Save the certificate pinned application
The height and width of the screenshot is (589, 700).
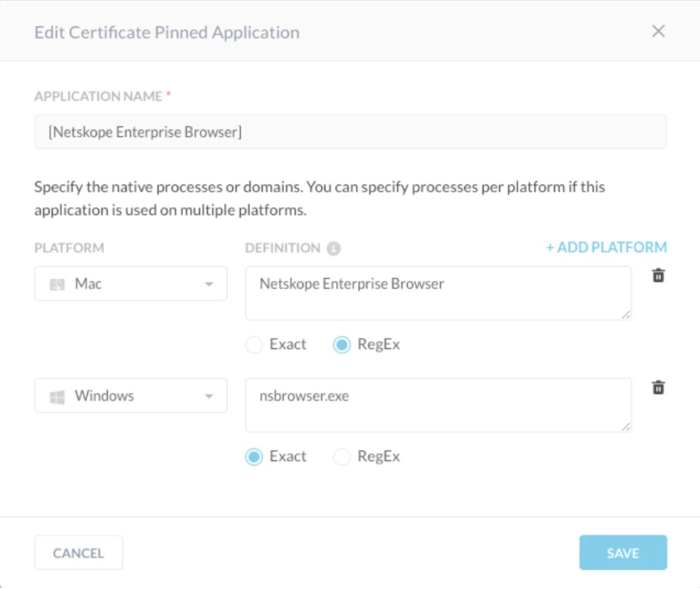[x=623, y=552]
